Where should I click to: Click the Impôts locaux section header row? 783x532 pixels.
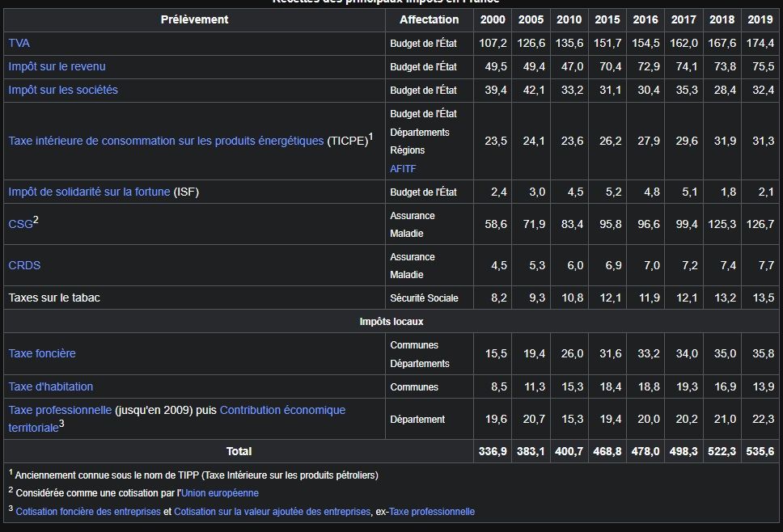click(x=391, y=322)
